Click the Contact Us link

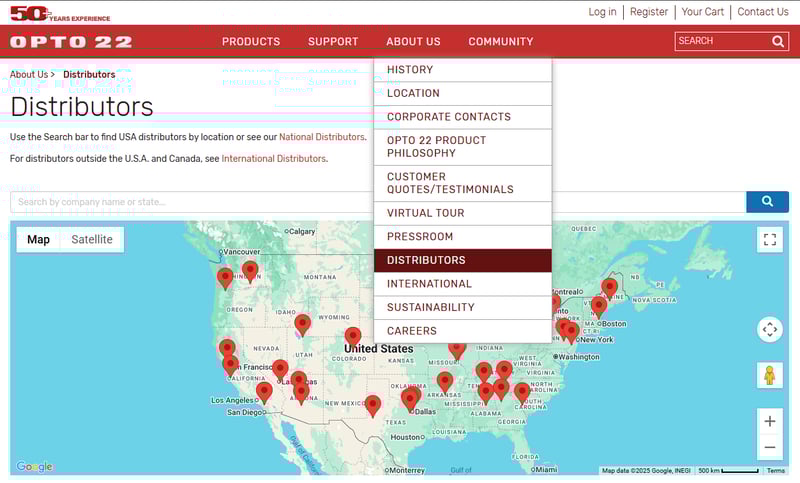coord(763,12)
